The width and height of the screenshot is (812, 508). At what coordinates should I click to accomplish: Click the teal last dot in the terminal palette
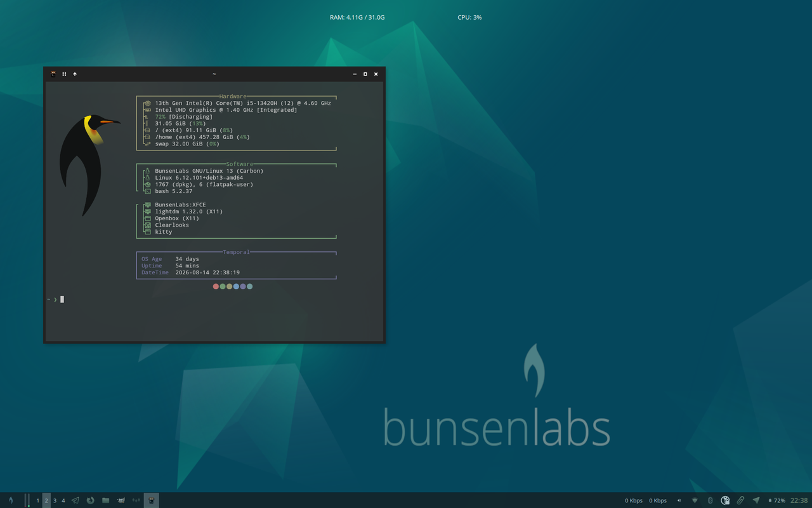click(250, 286)
